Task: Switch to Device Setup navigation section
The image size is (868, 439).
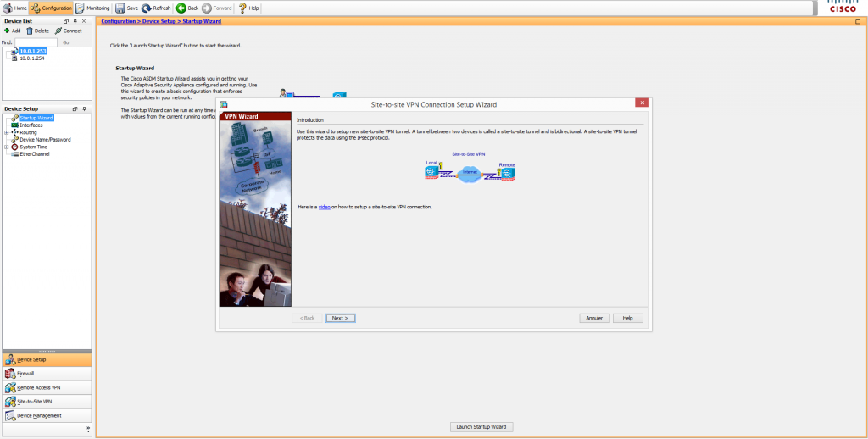Action: [47, 360]
